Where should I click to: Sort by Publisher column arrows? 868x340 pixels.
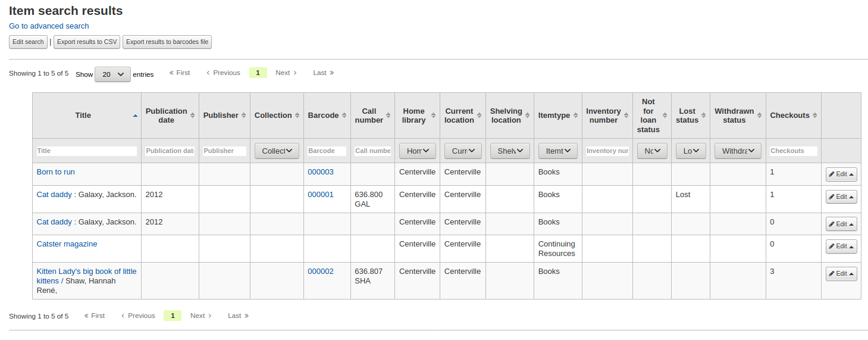244,116
